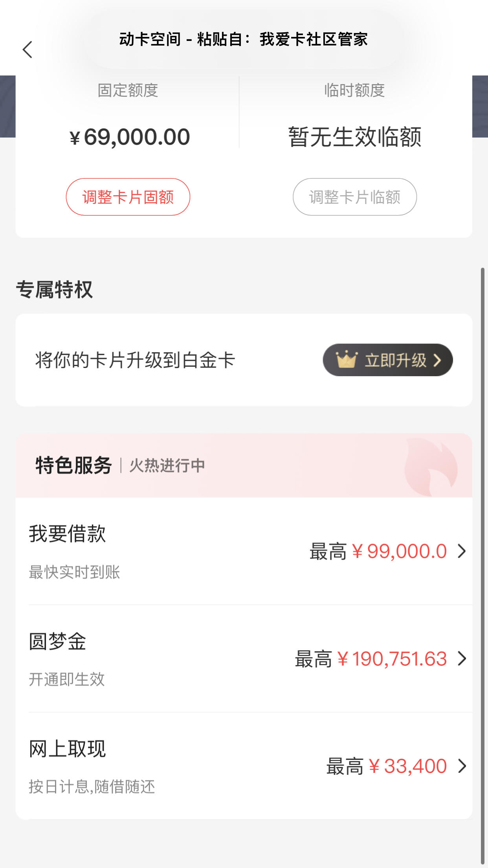
Task: Tap the page title 动卡空间
Action: coord(150,39)
